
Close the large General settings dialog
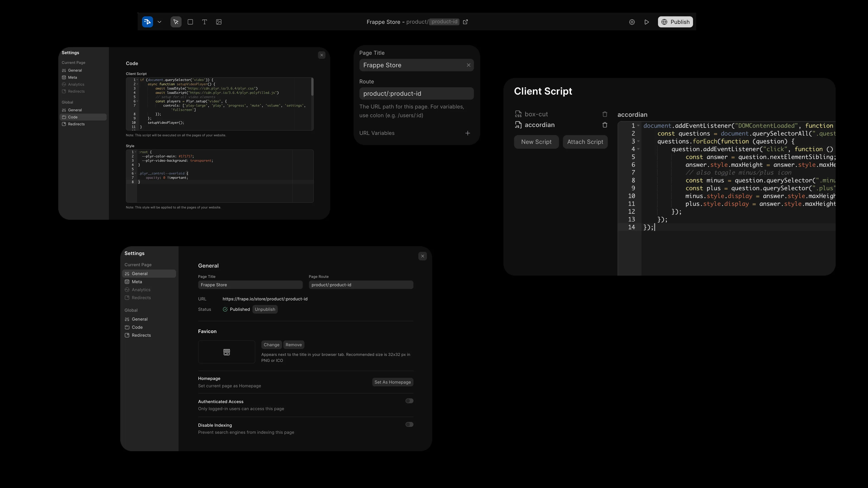click(x=422, y=256)
